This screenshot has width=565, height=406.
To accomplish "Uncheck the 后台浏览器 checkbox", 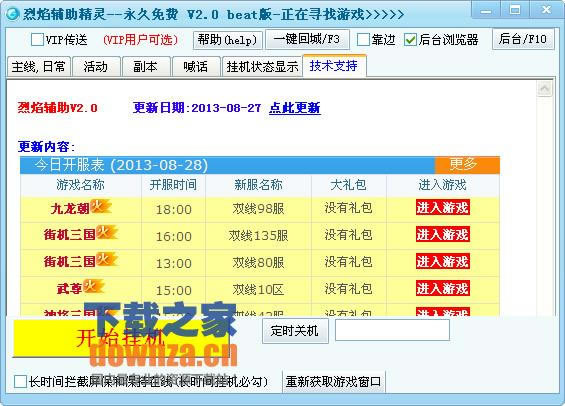I will (x=410, y=40).
